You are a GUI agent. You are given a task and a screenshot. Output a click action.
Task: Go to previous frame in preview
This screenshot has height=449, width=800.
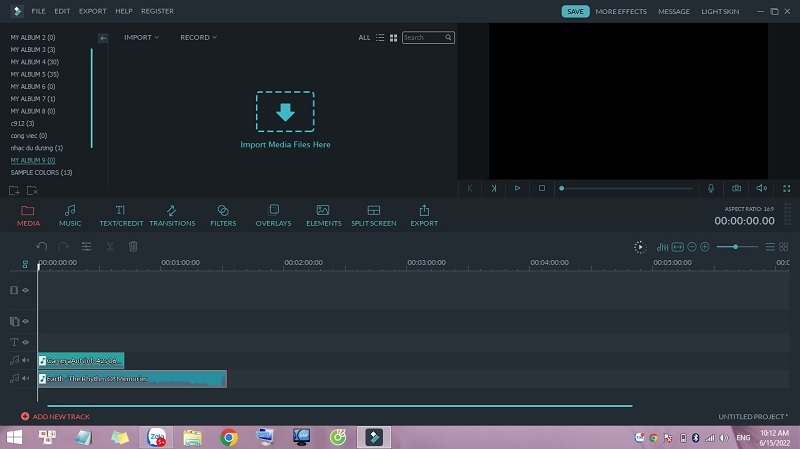click(x=470, y=188)
